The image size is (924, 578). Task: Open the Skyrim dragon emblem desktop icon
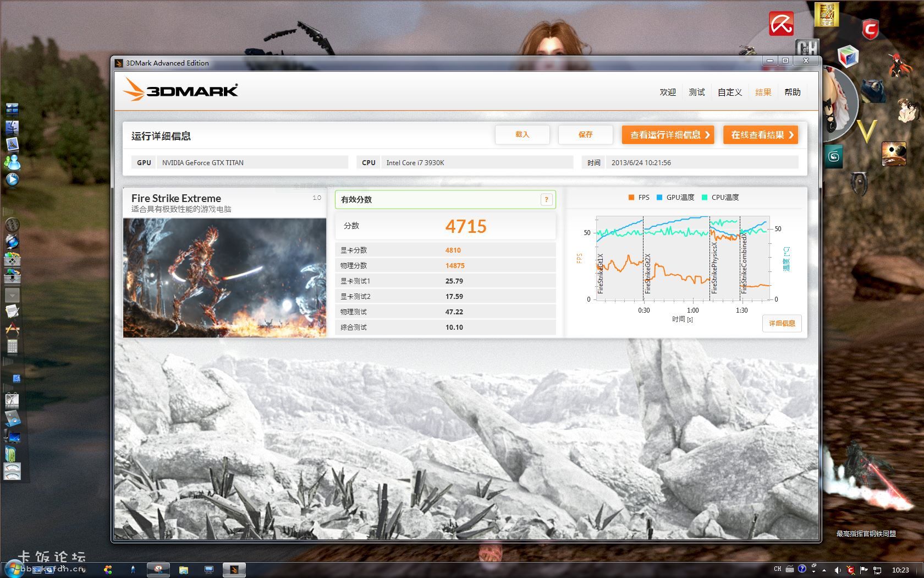point(859,184)
